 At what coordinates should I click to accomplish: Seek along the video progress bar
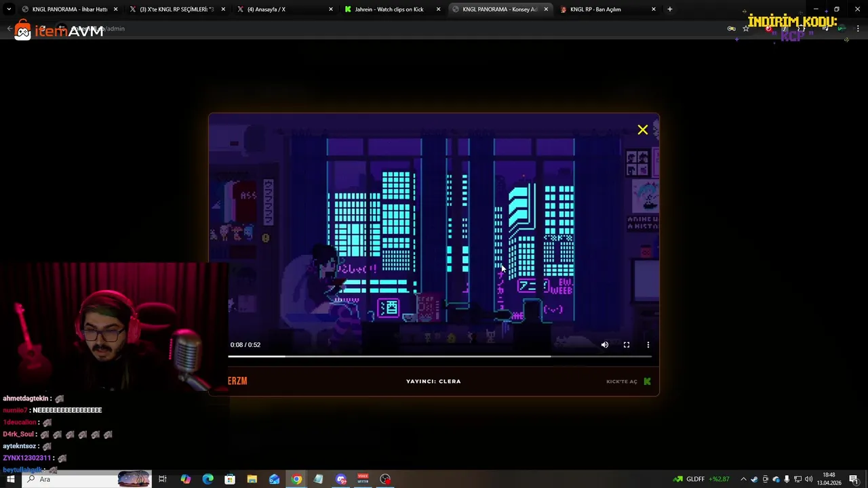(439, 356)
